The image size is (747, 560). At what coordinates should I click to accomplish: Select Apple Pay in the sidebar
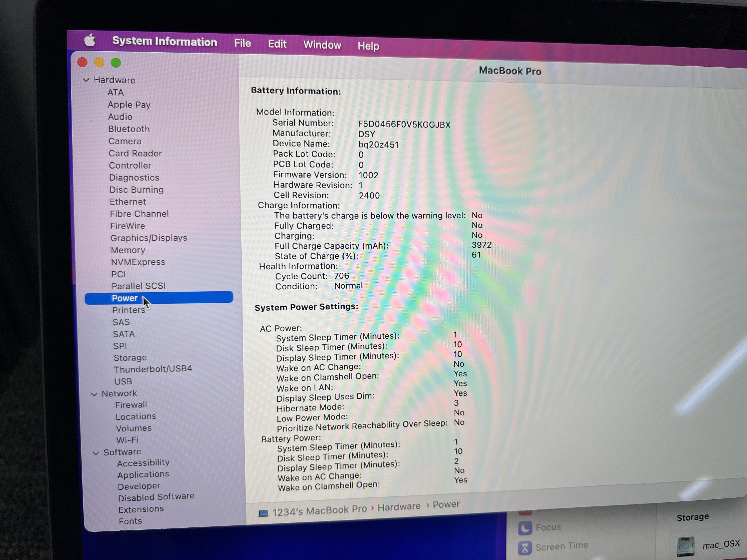coord(129,105)
